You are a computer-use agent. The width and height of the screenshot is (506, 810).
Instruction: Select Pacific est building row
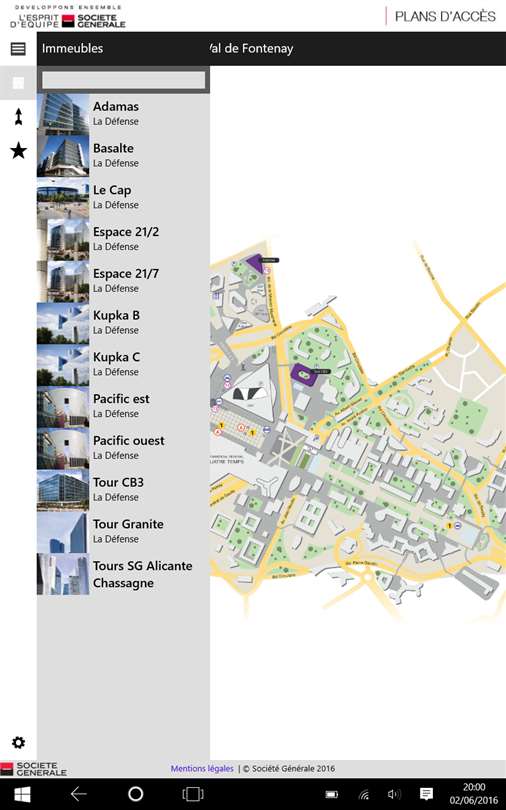click(123, 407)
